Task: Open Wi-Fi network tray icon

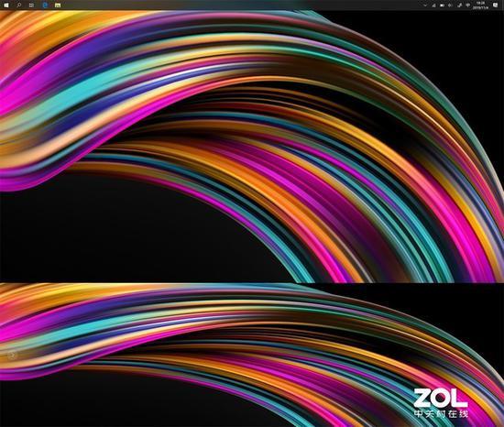Action: point(468,5)
